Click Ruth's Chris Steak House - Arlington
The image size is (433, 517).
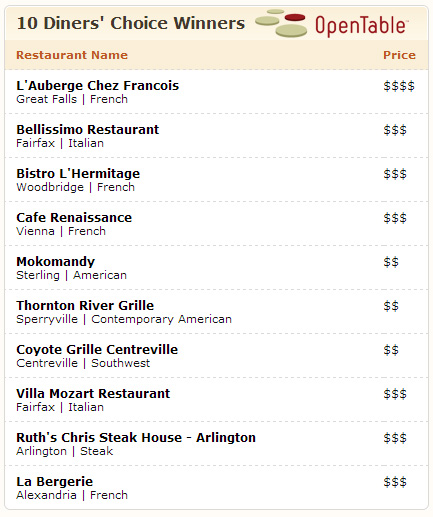pos(136,438)
